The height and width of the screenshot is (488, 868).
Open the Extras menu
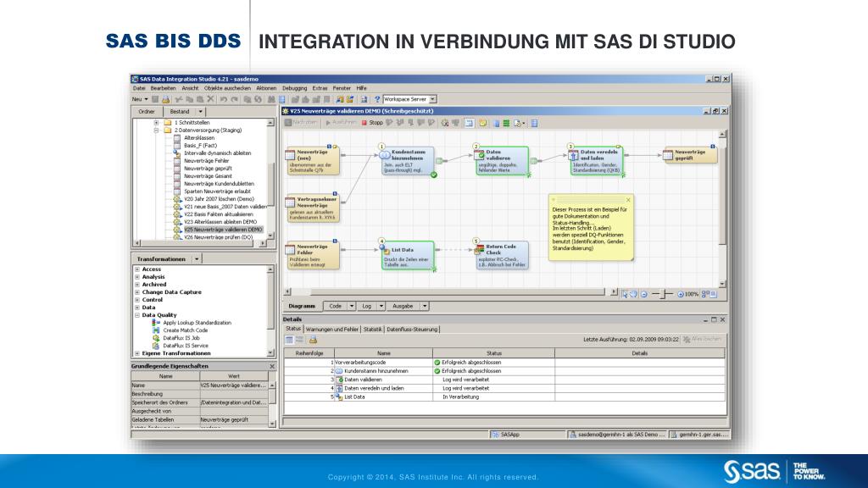point(320,88)
